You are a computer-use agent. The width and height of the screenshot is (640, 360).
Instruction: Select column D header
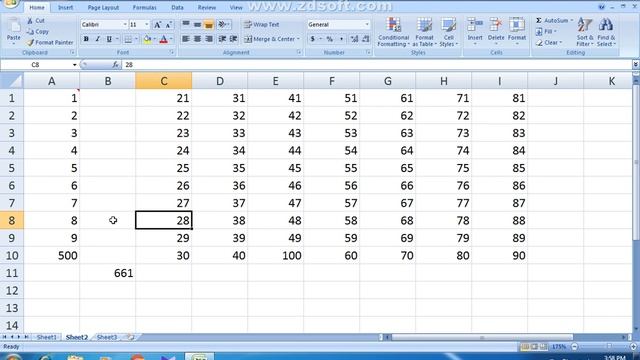[220, 81]
